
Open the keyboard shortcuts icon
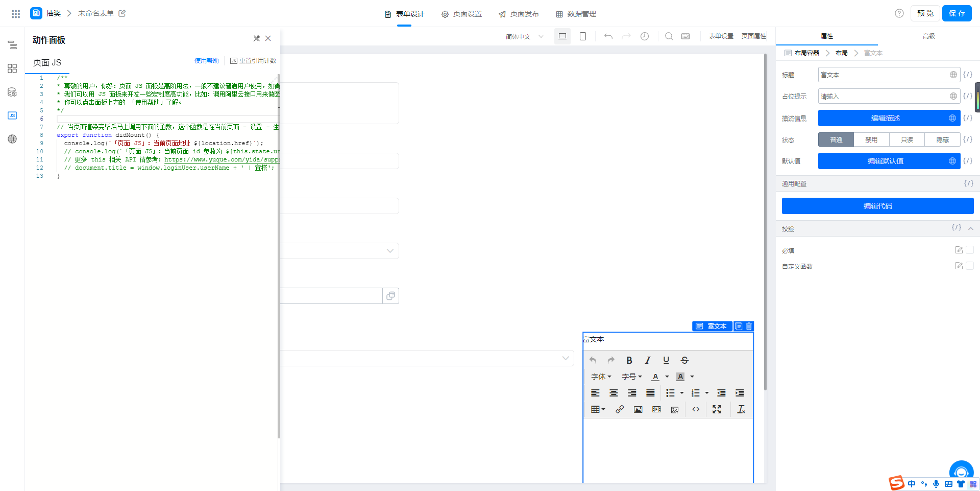coord(685,36)
